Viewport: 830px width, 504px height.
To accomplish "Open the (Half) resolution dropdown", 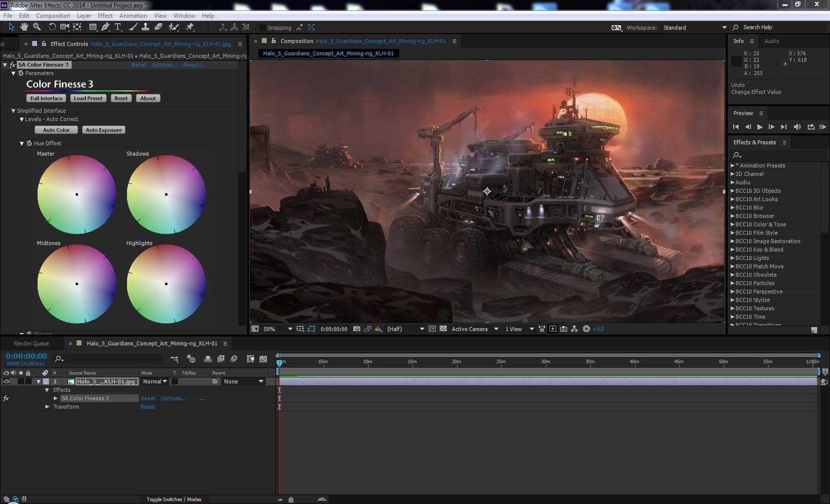I will pos(406,329).
